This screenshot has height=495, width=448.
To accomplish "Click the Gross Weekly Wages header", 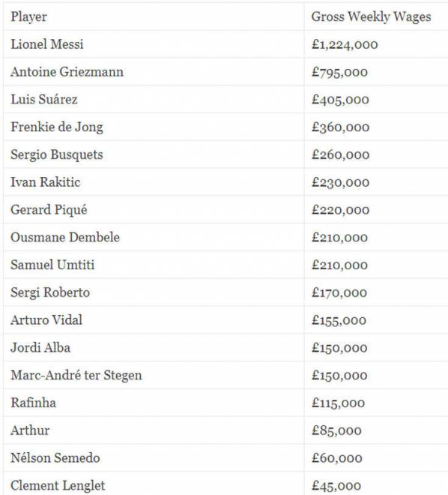I will click(371, 16).
